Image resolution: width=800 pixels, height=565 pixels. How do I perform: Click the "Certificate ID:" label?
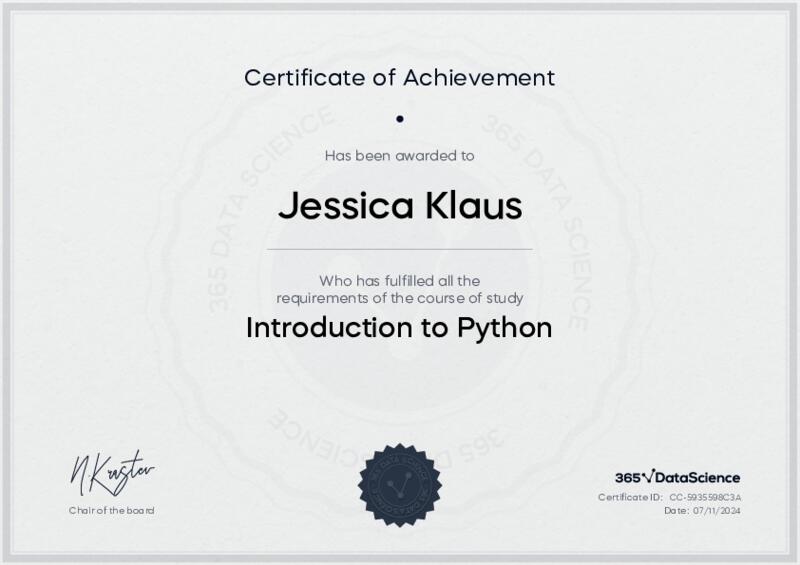(630, 497)
